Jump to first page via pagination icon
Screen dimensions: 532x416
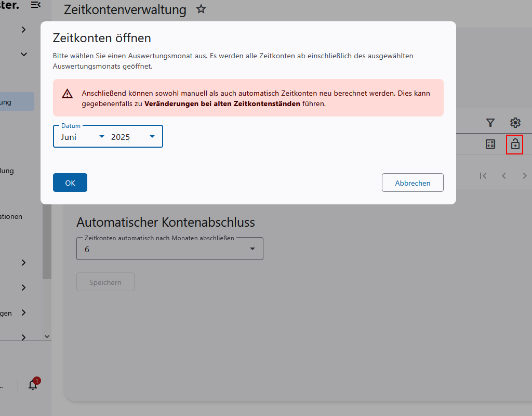coord(483,176)
